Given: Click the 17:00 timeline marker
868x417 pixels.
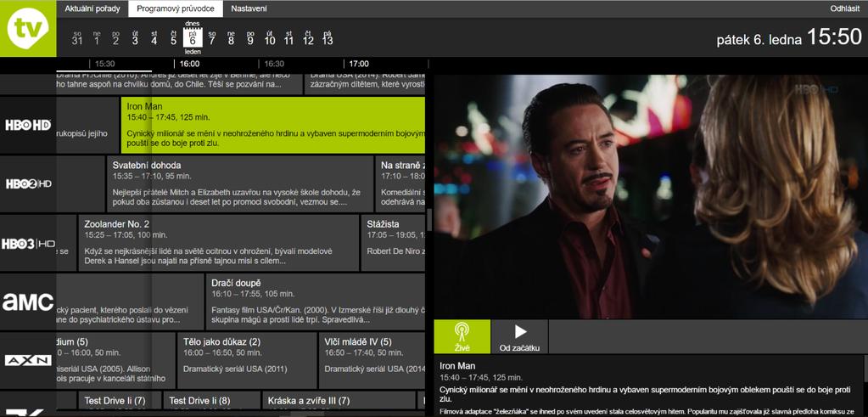Looking at the screenshot, I should pyautogui.click(x=359, y=64).
